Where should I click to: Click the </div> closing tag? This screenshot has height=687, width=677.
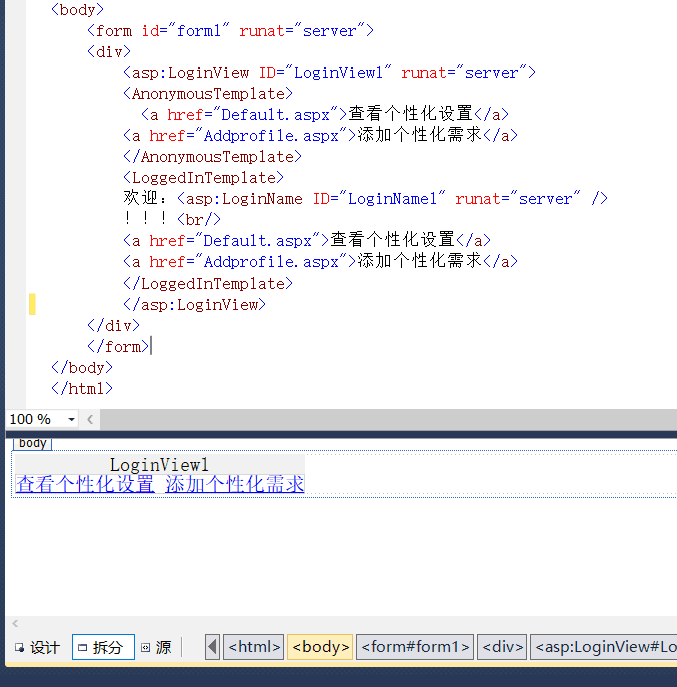point(113,326)
